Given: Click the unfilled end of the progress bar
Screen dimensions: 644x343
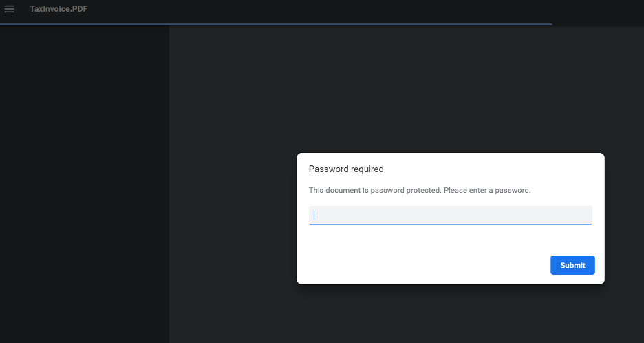Looking at the screenshot, I should click(598, 24).
